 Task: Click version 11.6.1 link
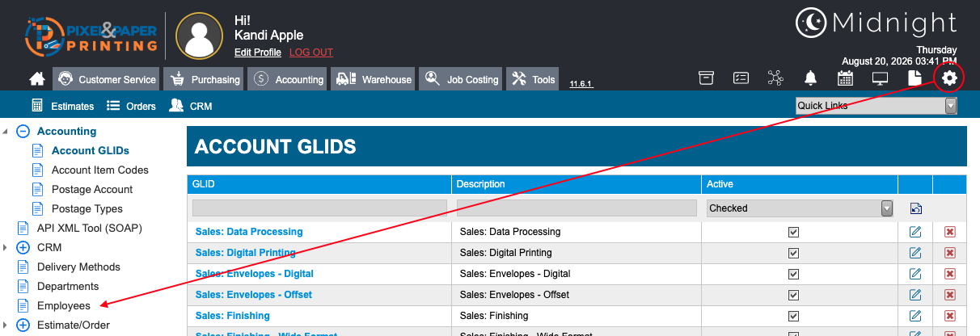tap(581, 83)
